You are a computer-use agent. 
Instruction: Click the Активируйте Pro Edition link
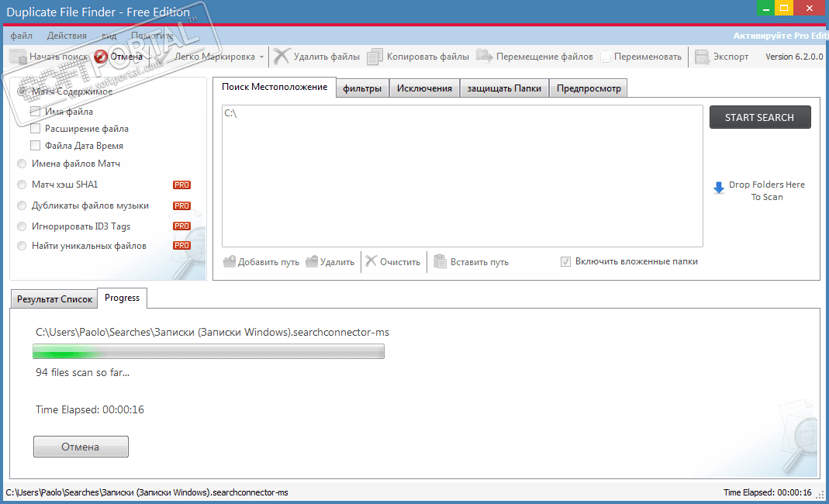tap(780, 36)
